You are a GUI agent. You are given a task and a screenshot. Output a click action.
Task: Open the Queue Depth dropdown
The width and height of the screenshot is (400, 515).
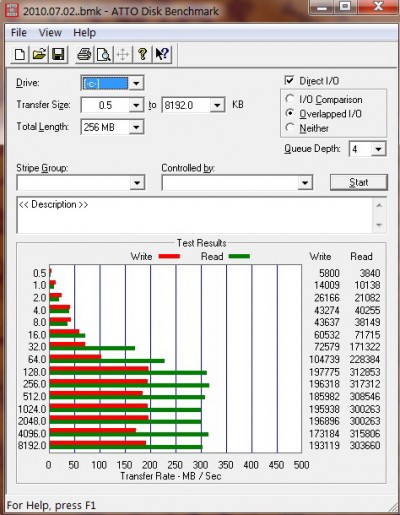click(x=378, y=149)
